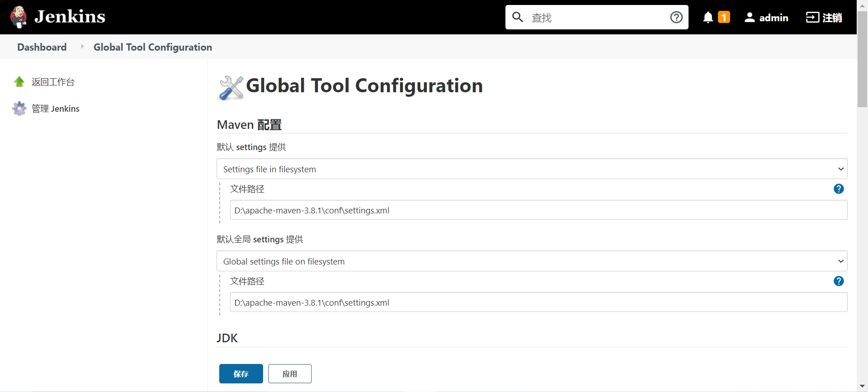Click the admin user icon
The height and width of the screenshot is (392, 868).
click(x=750, y=17)
